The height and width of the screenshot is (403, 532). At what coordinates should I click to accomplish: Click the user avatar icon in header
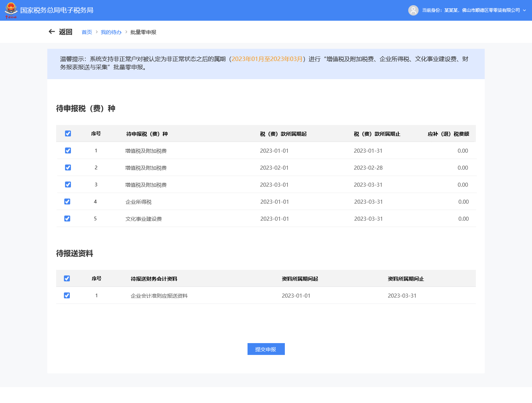(x=413, y=10)
